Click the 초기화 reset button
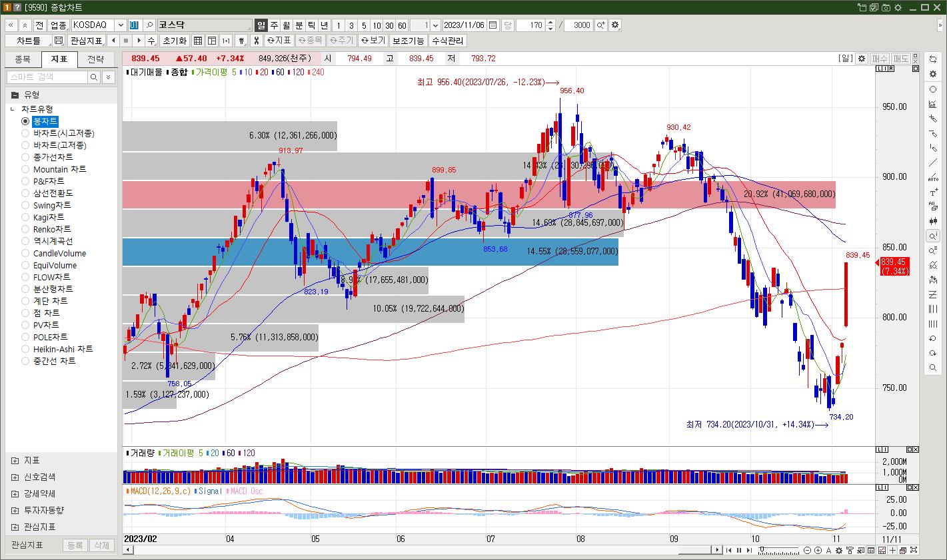This screenshot has height=560, width=947. click(x=175, y=41)
